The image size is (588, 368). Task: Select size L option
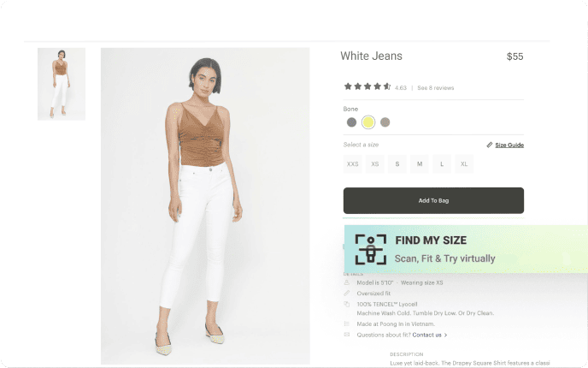[442, 163]
